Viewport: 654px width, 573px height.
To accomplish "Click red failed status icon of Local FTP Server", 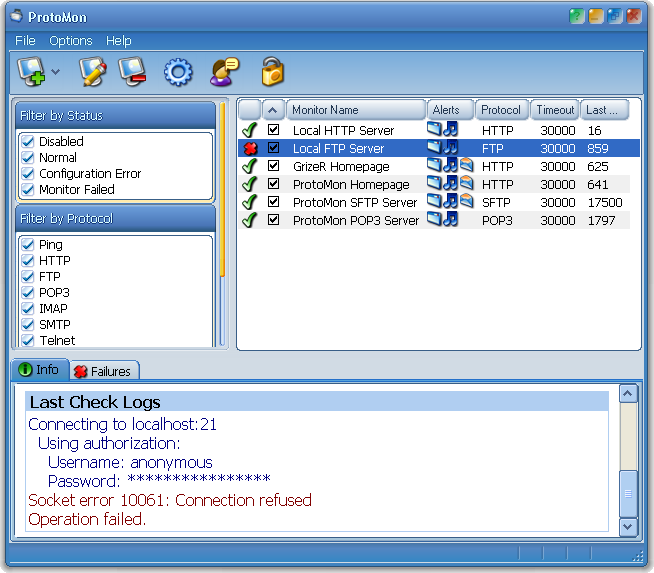I will [x=250, y=148].
